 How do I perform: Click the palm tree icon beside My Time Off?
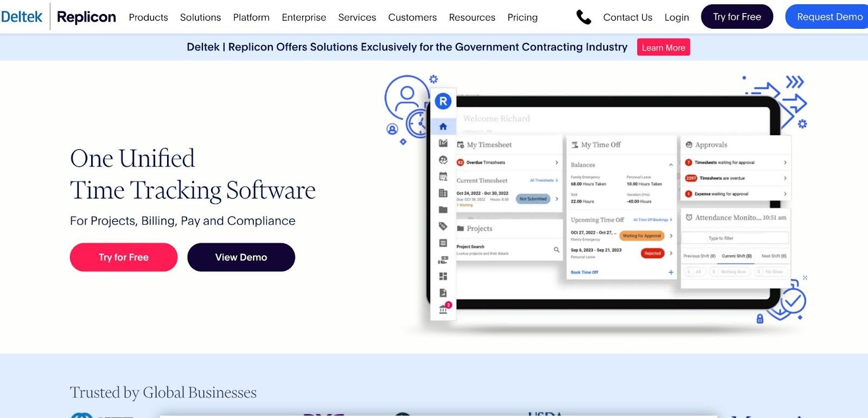point(575,145)
